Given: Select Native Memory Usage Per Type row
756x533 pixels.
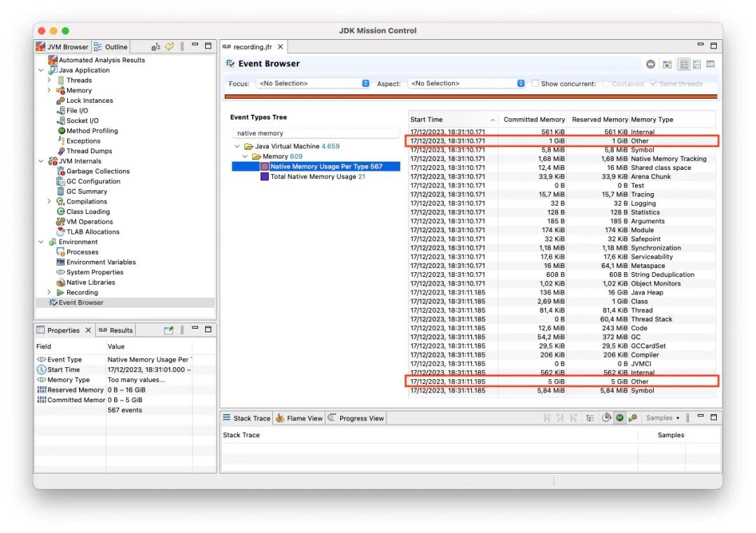Looking at the screenshot, I should pyautogui.click(x=316, y=166).
